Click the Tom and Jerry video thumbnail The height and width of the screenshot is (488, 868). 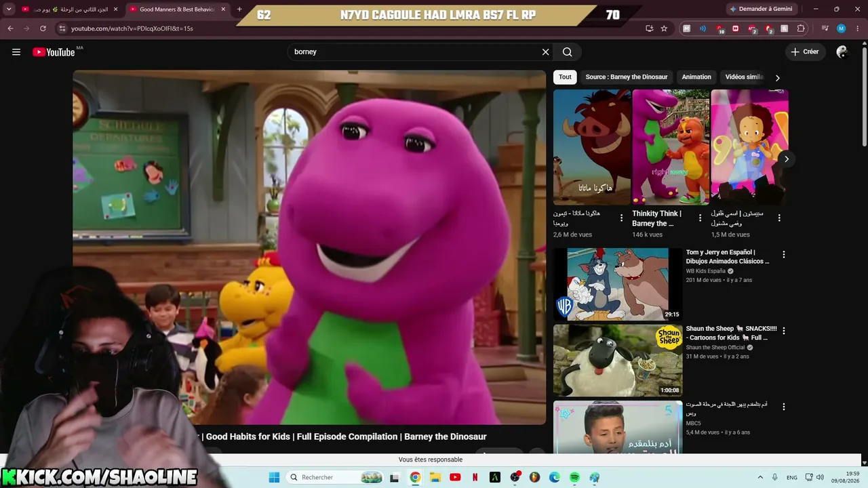[618, 284]
